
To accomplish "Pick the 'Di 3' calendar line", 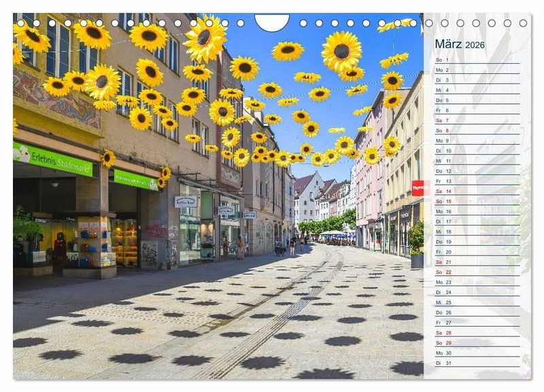I will 477,79.
